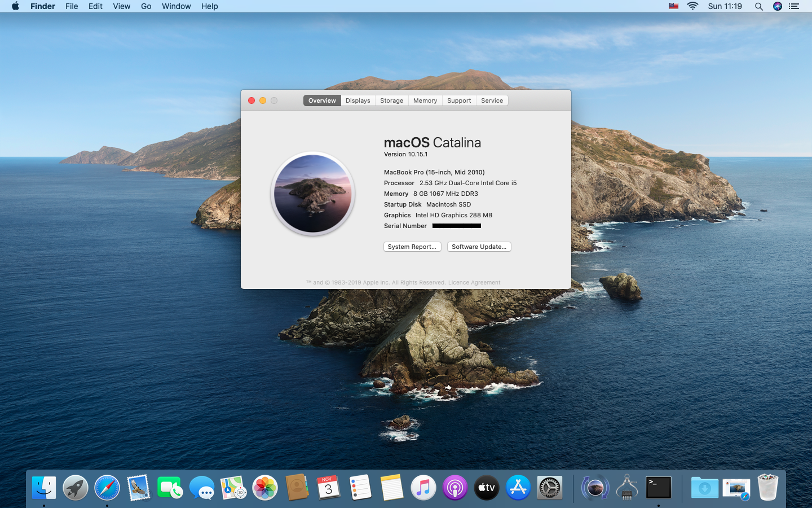
Task: Open Mail stamp icon in Dock
Action: [x=139, y=488]
